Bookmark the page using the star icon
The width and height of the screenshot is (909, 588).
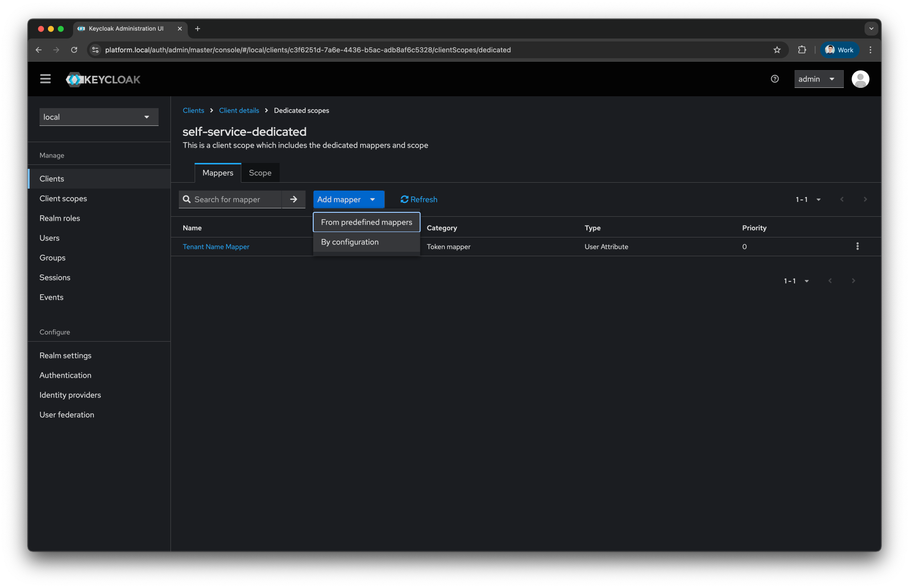[777, 49]
